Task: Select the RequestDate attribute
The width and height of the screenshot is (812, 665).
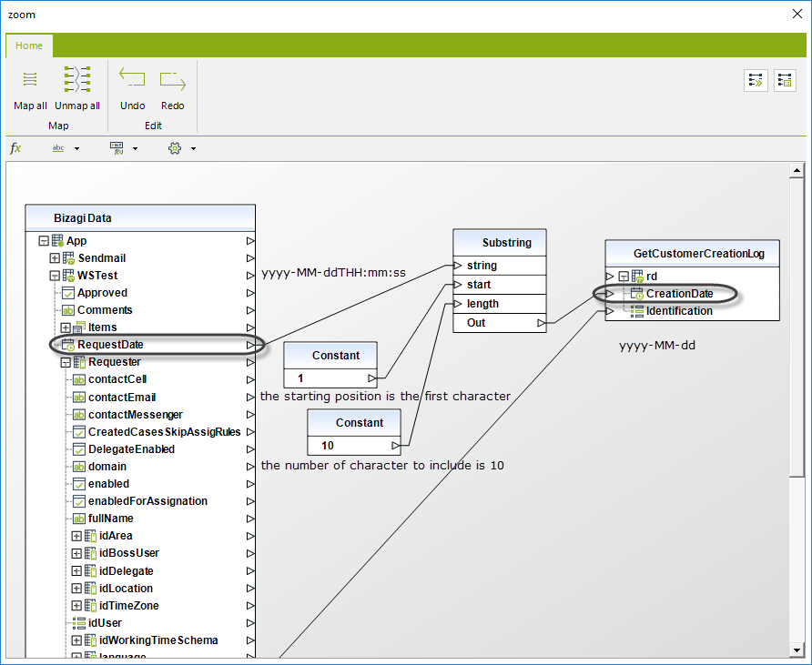Action: pyautogui.click(x=109, y=345)
